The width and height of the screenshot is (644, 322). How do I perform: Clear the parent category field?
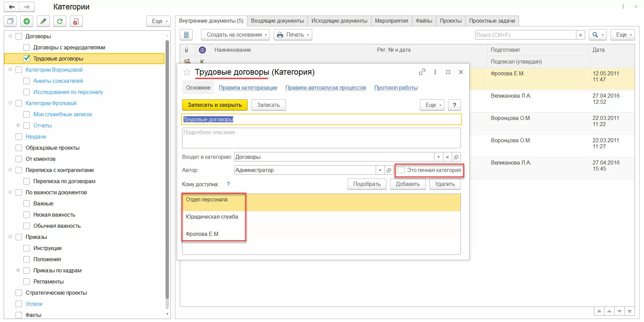point(447,157)
